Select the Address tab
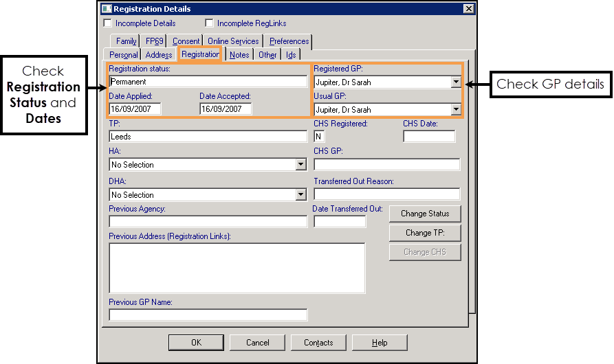Viewport: 614px width, 364px height. [159, 55]
